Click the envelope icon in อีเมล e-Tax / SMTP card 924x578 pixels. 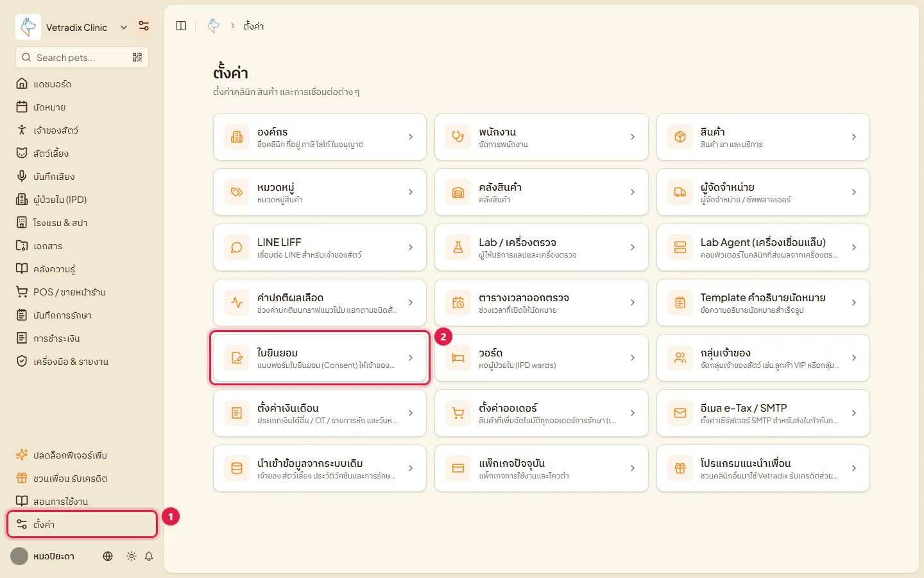click(680, 413)
